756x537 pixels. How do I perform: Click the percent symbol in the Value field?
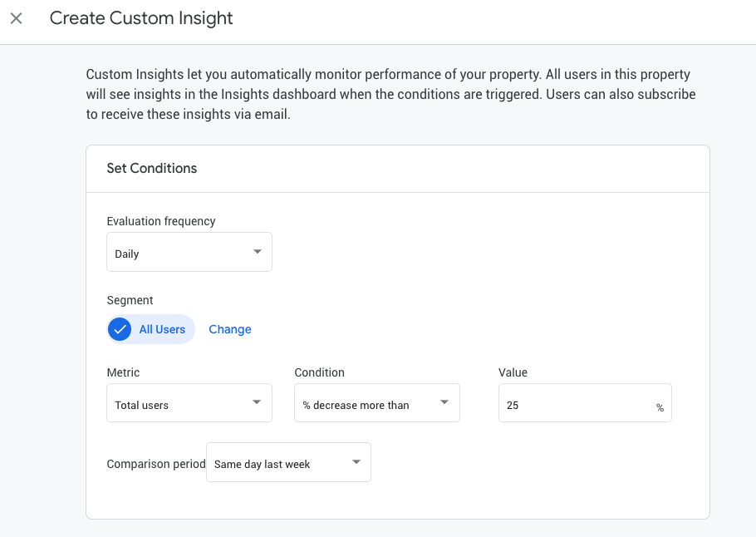[660, 407]
